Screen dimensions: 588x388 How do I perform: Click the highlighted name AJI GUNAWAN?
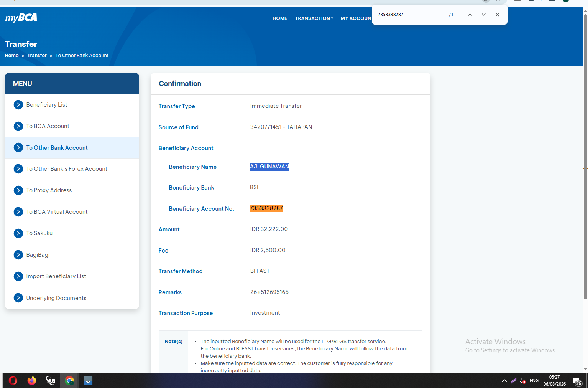coord(269,167)
